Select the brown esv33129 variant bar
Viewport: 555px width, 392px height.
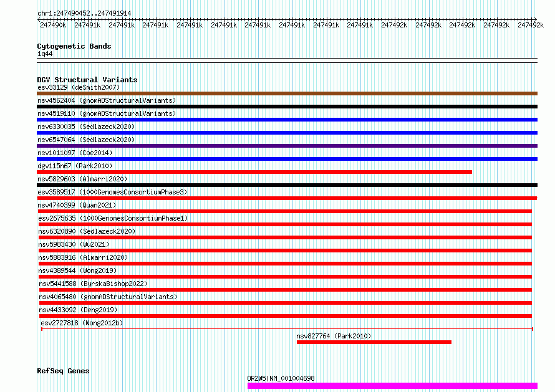click(287, 93)
